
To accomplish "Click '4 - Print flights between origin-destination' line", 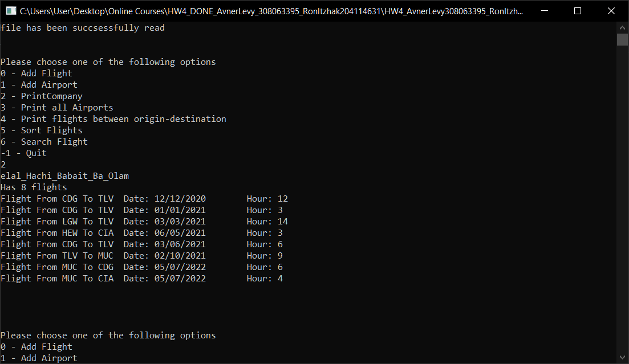I will (113, 119).
